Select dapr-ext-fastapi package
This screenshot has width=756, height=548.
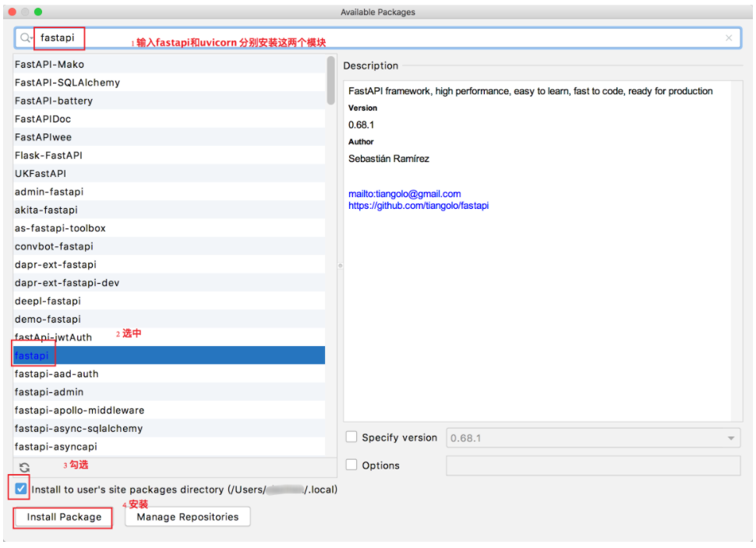point(169,264)
